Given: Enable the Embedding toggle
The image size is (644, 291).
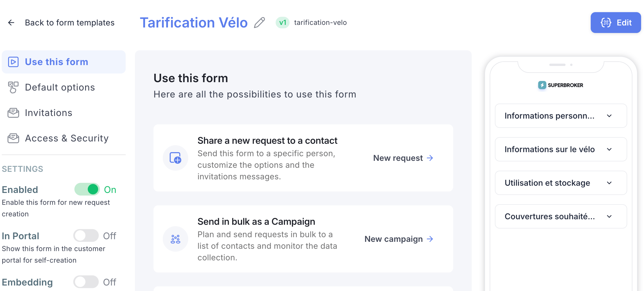Looking at the screenshot, I should click(86, 282).
